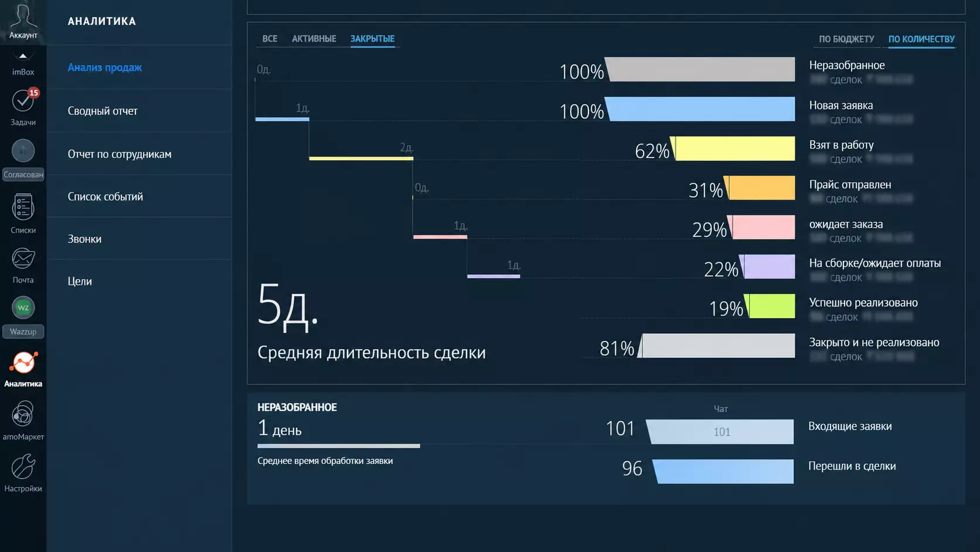The width and height of the screenshot is (980, 552).
Task: Click the Перешли в сделки label
Action: [852, 466]
